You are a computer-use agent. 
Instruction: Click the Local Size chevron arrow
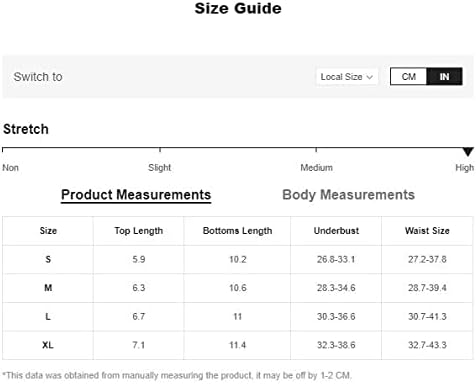click(x=369, y=77)
